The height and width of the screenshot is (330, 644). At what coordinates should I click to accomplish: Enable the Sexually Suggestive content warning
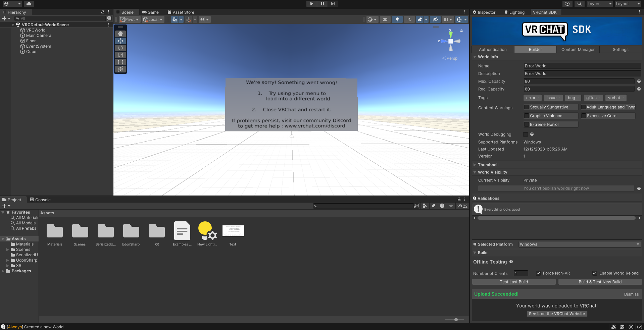[527, 107]
